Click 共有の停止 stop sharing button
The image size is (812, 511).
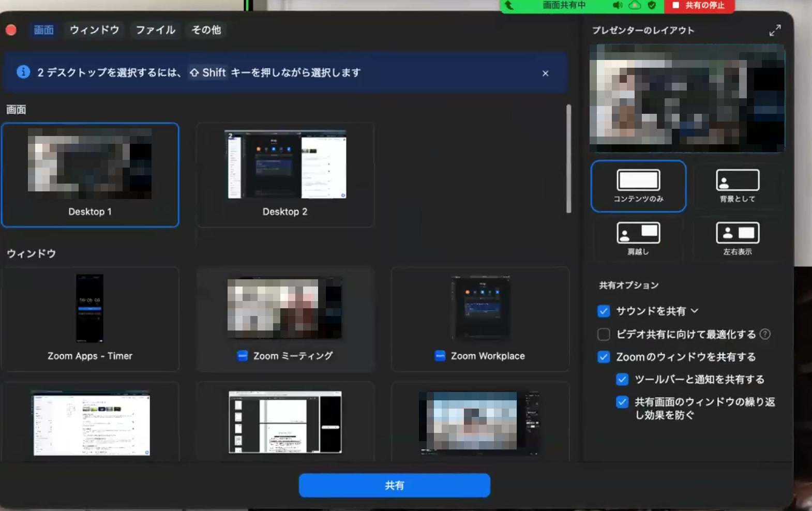[x=698, y=5]
